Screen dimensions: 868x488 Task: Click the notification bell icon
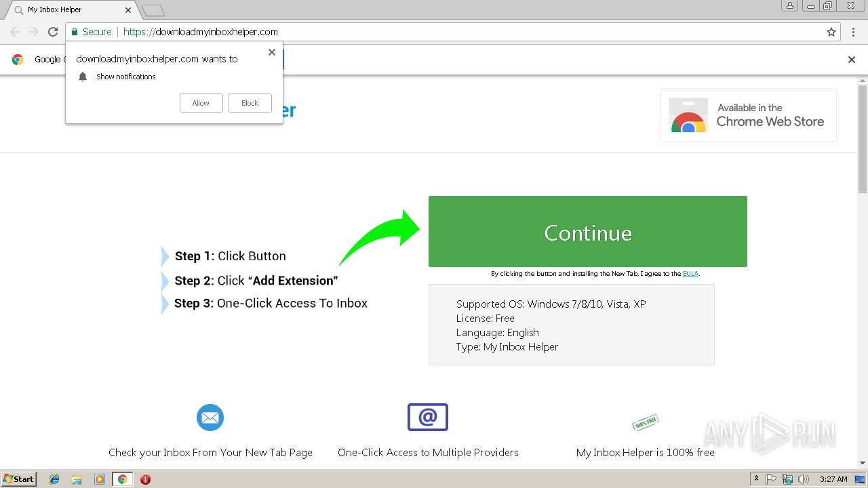pos(83,77)
